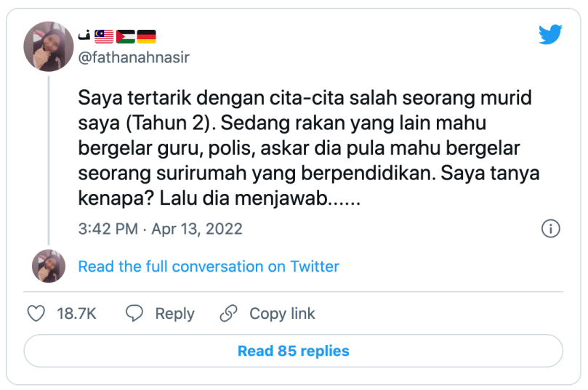This screenshot has height=390, width=588.
Task: Click the chain link icon
Action: coord(229,314)
